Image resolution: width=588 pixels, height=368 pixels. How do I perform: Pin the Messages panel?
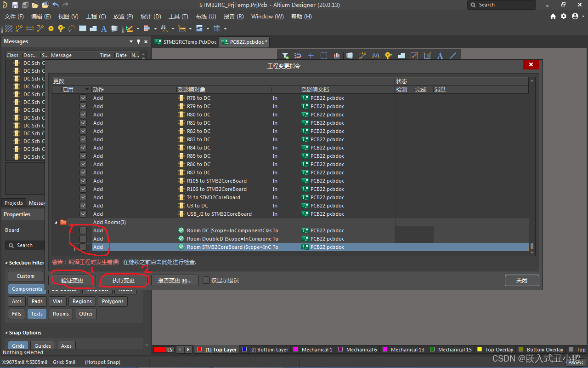coord(139,41)
